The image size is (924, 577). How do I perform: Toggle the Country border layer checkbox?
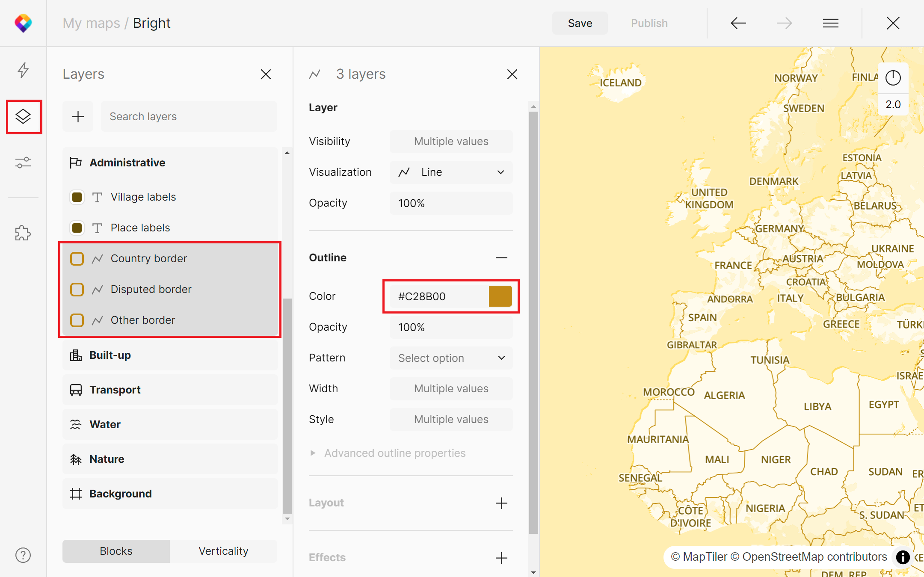click(77, 259)
